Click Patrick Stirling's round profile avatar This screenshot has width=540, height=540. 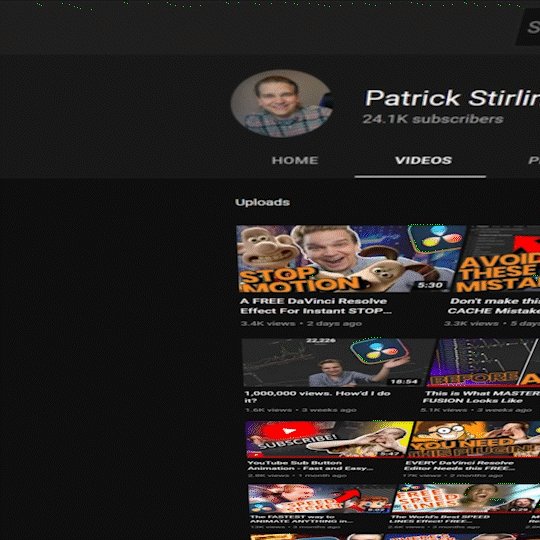282,104
